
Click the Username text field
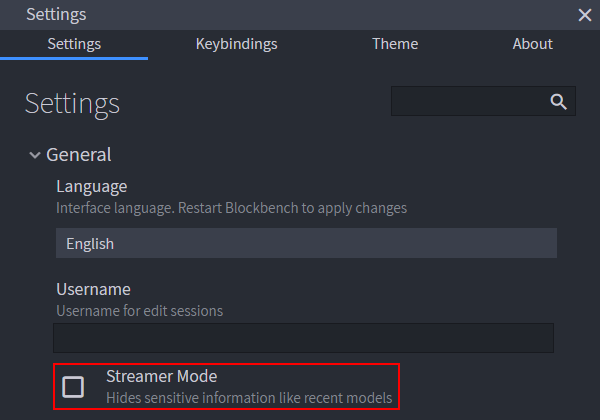[303, 338]
